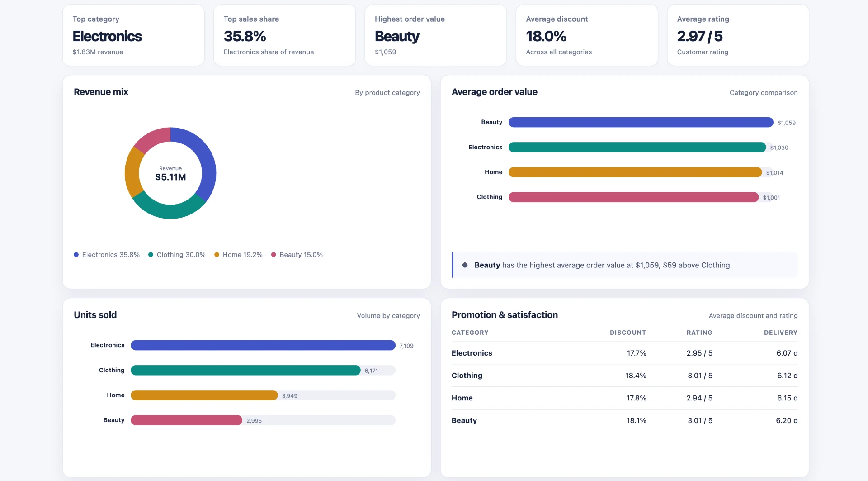Click the diamond icon in Beauty insight note
The width and height of the screenshot is (868, 481).
[x=465, y=265]
